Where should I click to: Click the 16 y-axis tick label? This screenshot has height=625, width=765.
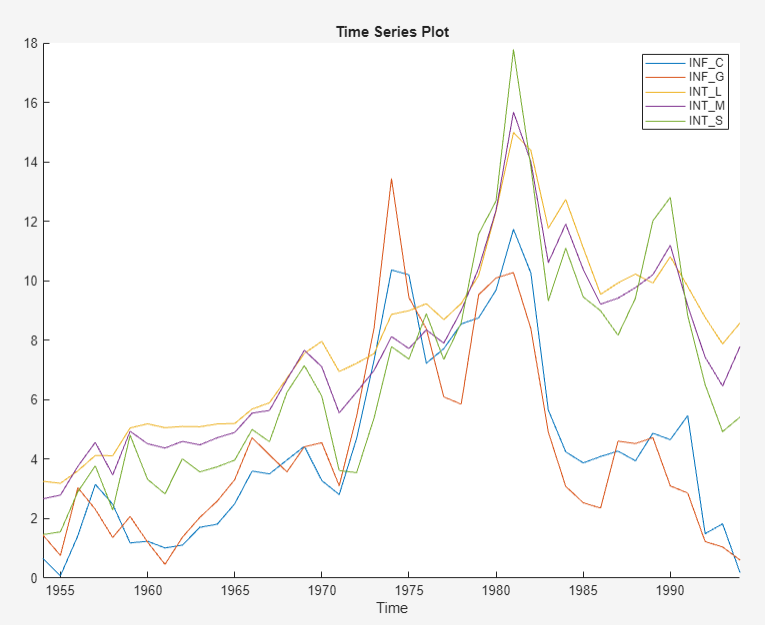pos(31,103)
